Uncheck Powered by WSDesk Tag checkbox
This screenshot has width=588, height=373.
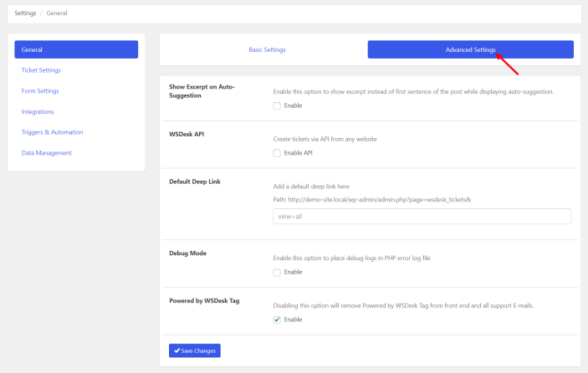[277, 319]
